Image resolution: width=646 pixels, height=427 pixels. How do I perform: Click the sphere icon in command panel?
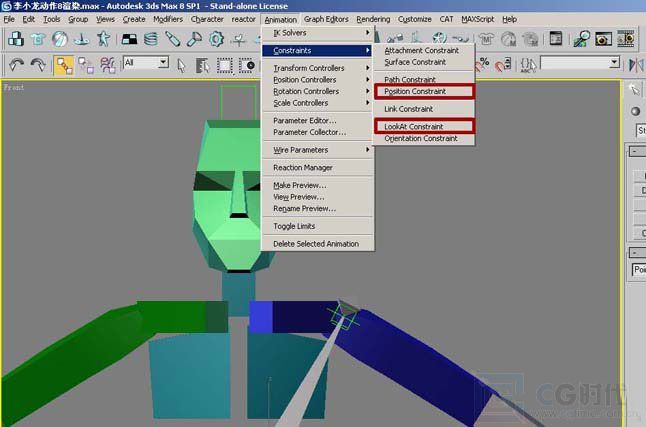pos(637,111)
